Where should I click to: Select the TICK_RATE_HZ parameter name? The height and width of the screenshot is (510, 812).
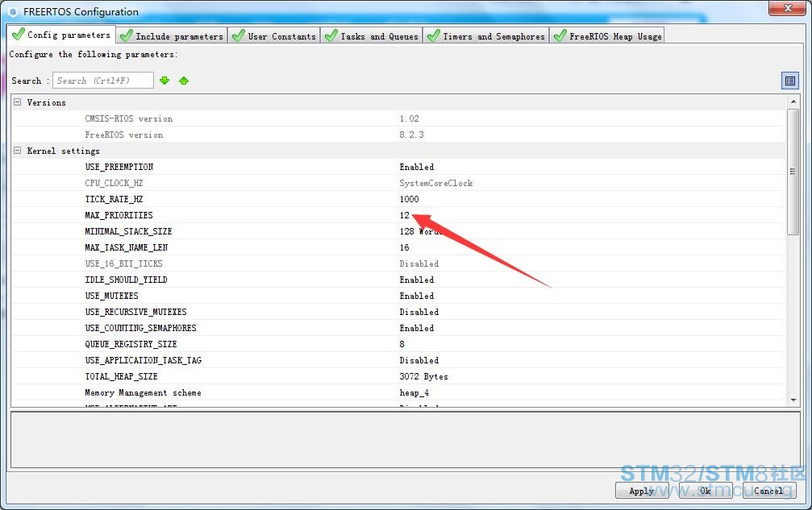click(114, 199)
